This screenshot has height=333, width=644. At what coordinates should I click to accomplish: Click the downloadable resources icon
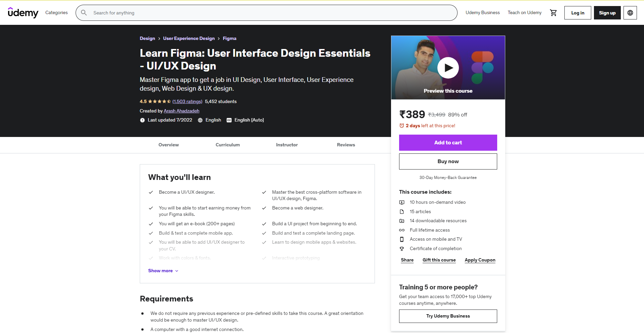[402, 221]
